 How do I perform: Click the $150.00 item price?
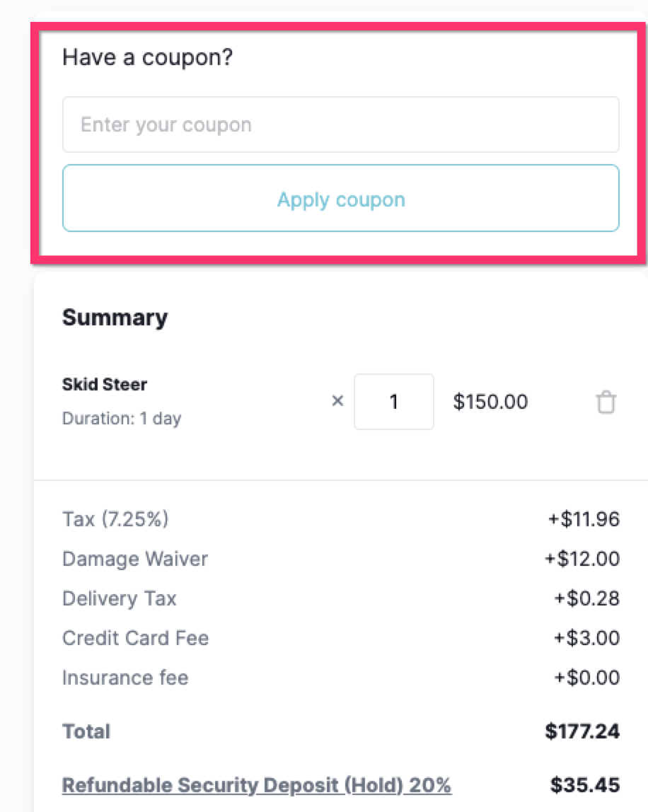point(490,401)
